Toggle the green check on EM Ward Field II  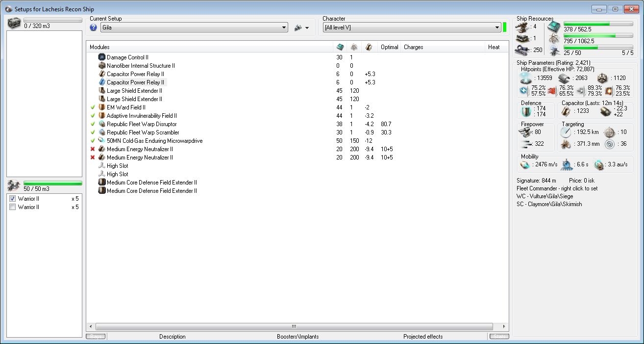(x=93, y=107)
